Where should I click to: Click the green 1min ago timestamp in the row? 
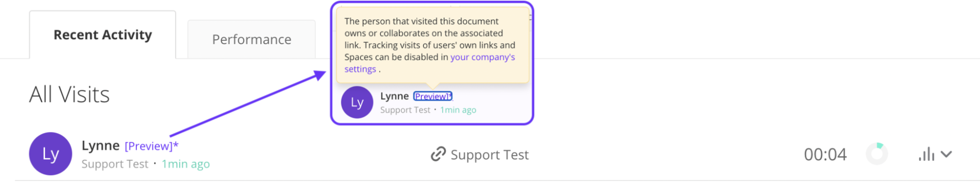click(x=186, y=164)
